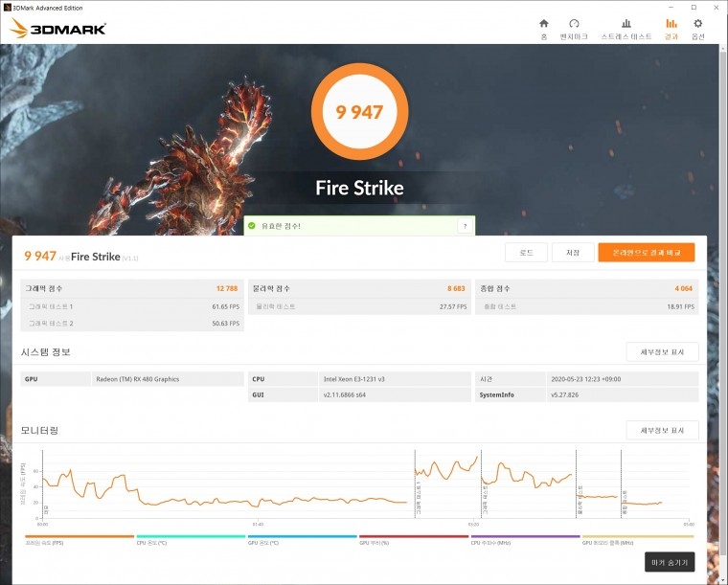Click the 01:40 time label on graph
This screenshot has height=585, width=728.
[258, 525]
